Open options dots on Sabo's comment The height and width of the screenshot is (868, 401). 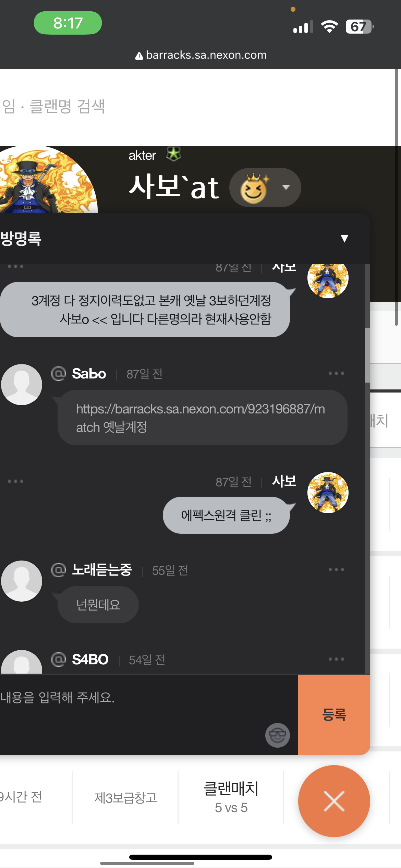tap(336, 373)
